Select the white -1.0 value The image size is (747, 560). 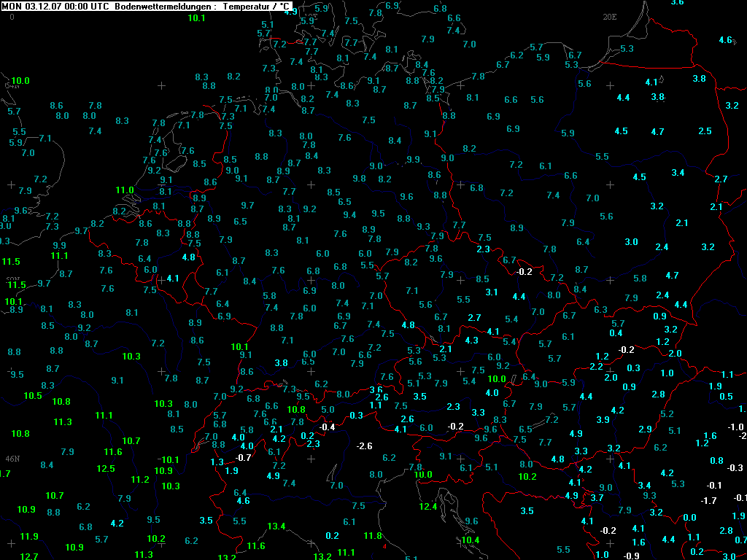coord(735,427)
